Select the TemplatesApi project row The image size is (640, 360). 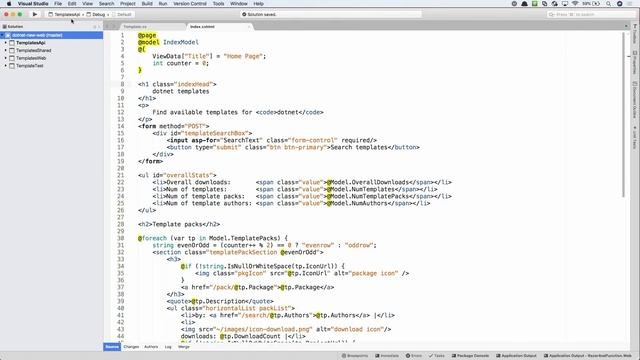(51, 43)
